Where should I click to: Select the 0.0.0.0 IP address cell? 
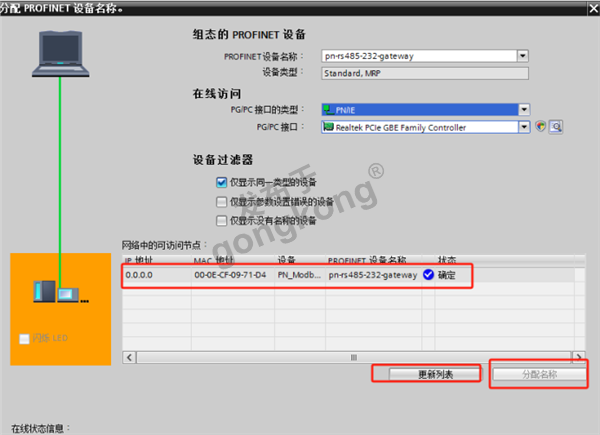click(157, 275)
